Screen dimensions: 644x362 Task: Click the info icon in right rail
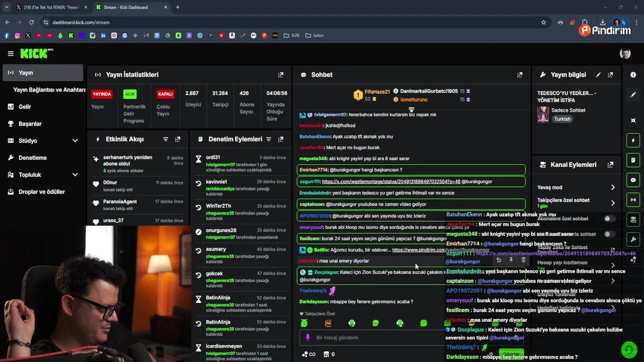coord(633,74)
